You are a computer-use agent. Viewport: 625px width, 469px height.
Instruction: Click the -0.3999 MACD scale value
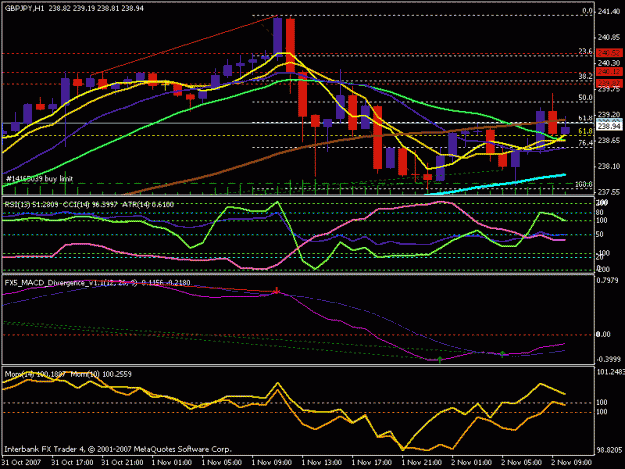point(608,359)
